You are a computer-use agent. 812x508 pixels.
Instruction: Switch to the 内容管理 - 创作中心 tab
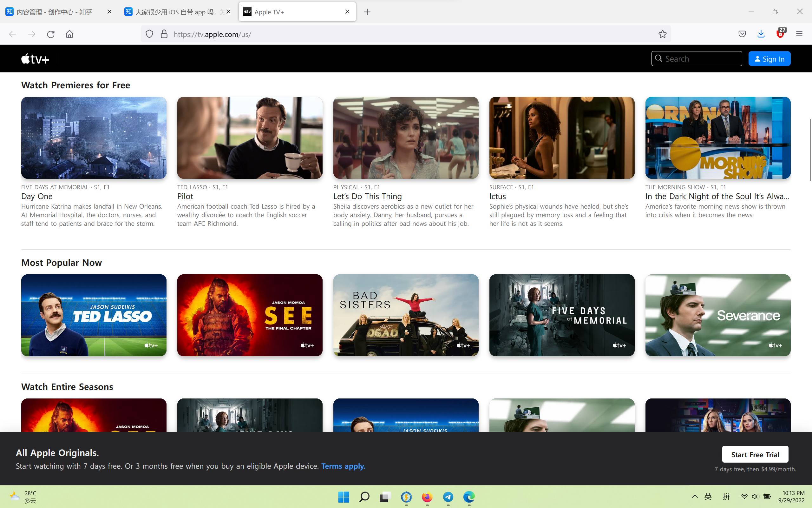(59, 12)
